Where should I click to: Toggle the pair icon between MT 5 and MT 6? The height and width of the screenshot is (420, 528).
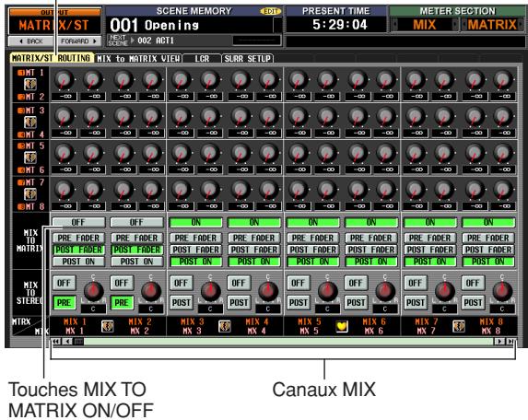coord(30,157)
